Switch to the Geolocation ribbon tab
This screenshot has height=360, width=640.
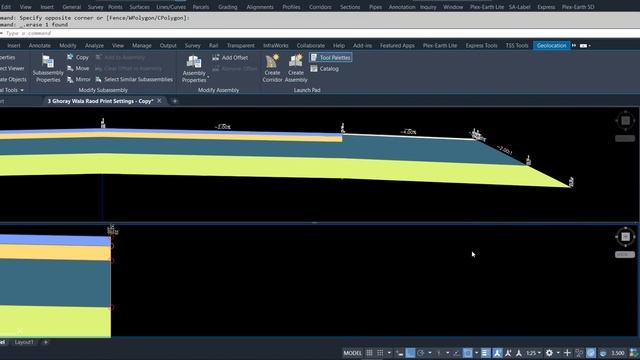551,46
